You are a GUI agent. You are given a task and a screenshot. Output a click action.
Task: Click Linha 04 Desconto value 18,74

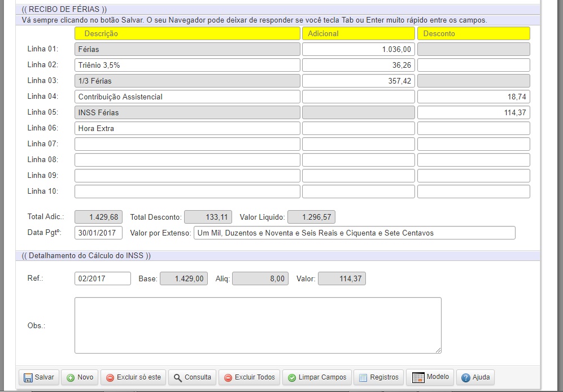(473, 97)
